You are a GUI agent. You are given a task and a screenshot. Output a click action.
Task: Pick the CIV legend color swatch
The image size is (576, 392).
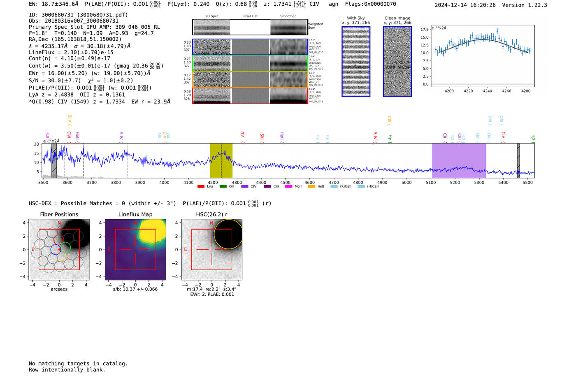coord(245,186)
